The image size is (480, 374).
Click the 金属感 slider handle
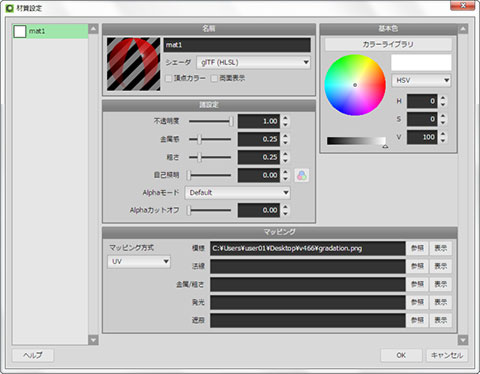(x=199, y=139)
